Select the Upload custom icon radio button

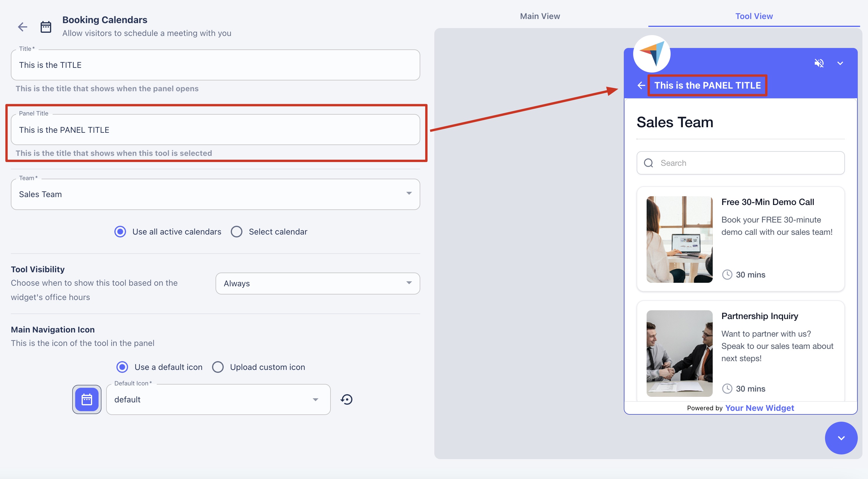pyautogui.click(x=218, y=367)
